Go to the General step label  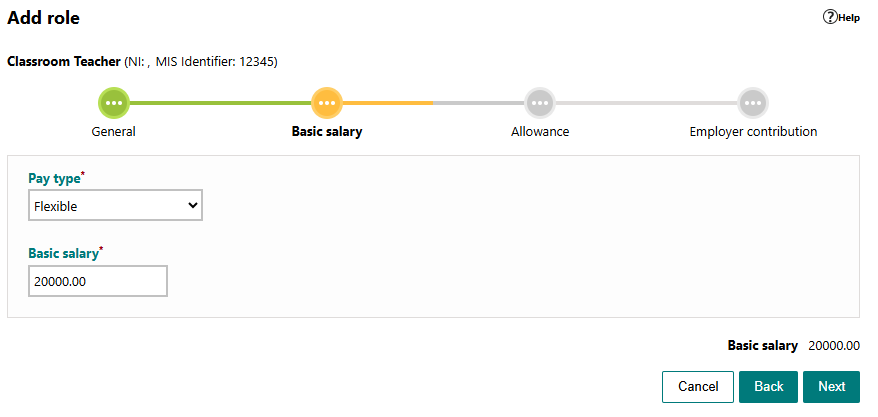[x=114, y=132]
